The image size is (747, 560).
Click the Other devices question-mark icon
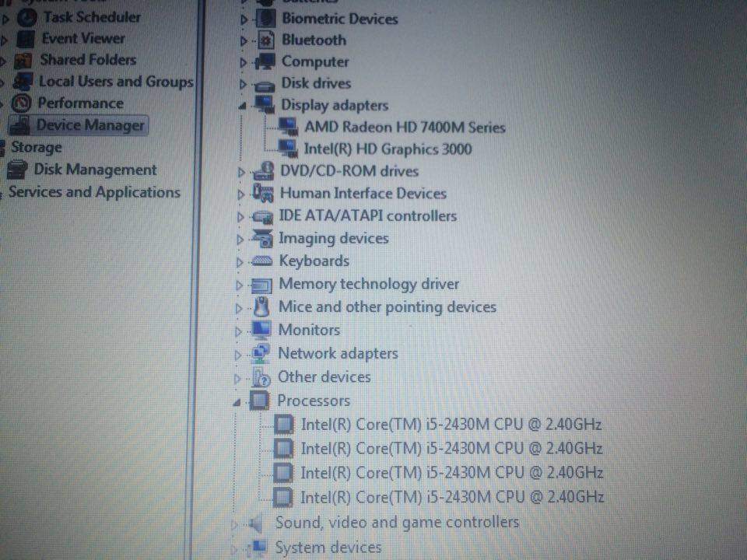click(261, 378)
